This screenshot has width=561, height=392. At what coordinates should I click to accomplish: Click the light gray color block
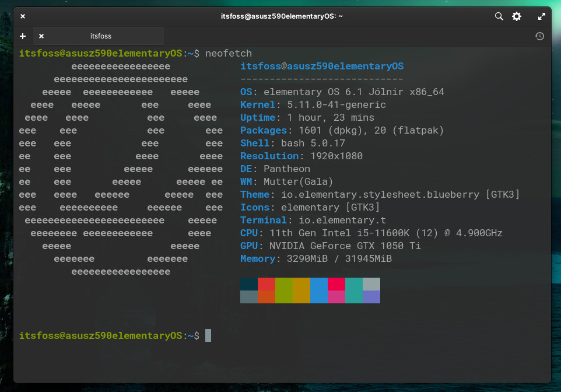coord(371,284)
